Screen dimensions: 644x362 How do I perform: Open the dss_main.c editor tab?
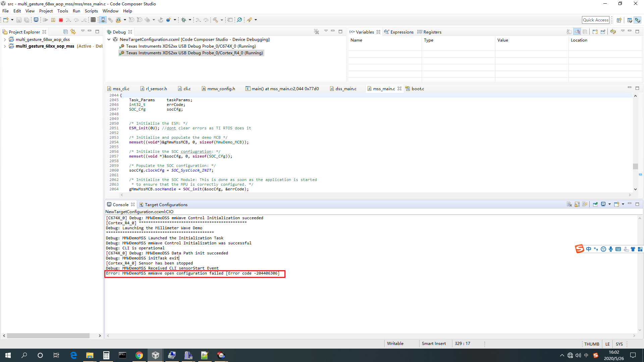pos(343,88)
